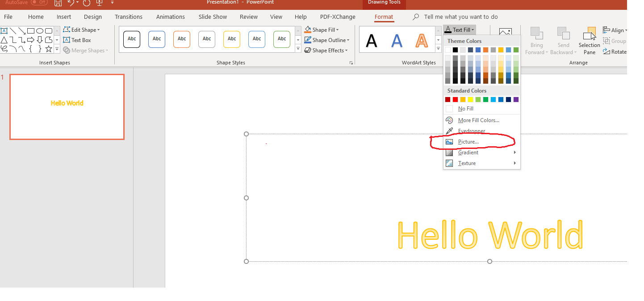Open the Align dropdown
The image size is (644, 301).
[x=615, y=30]
